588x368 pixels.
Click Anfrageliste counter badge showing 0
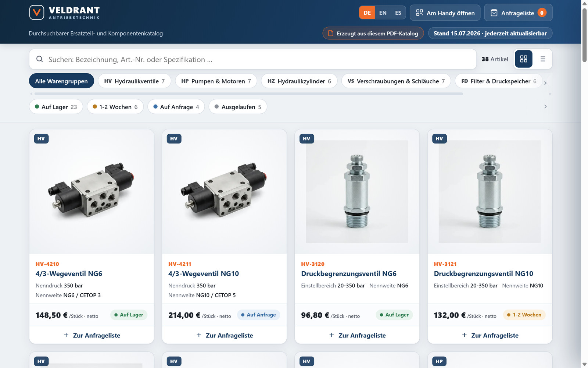[542, 13]
